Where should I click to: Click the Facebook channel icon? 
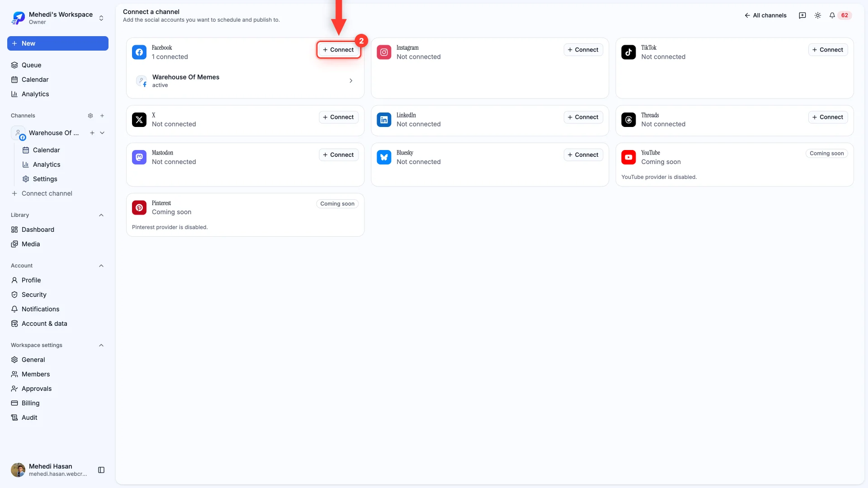pos(139,52)
